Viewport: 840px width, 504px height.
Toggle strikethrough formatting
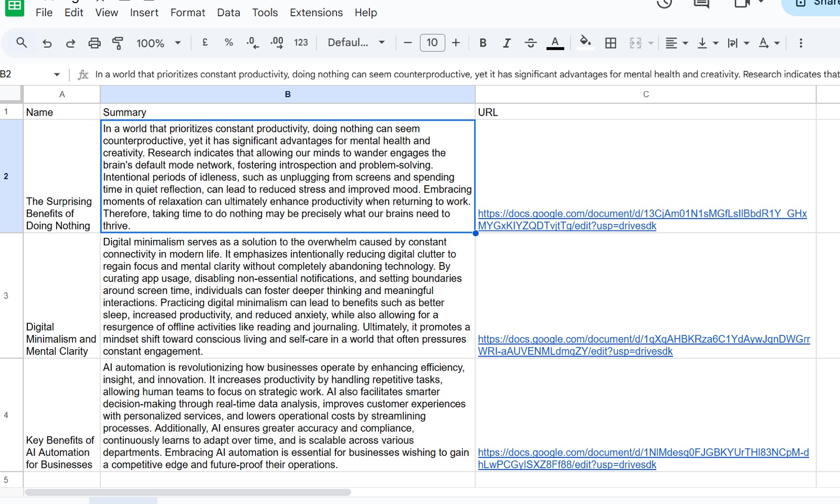pos(531,43)
